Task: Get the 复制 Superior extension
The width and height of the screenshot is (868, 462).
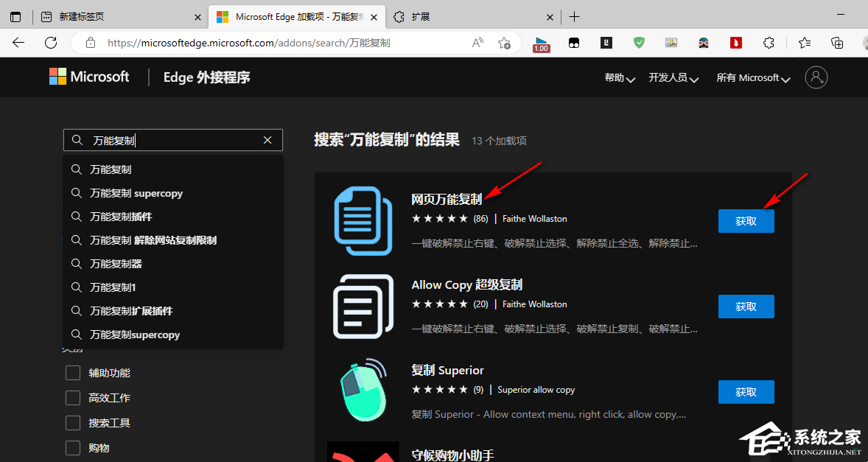Action: (x=746, y=392)
